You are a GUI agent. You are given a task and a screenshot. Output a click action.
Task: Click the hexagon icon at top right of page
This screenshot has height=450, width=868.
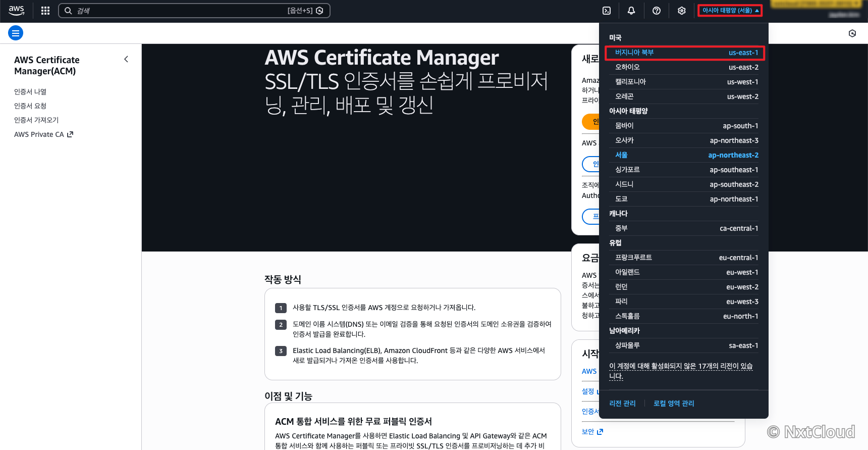852,33
